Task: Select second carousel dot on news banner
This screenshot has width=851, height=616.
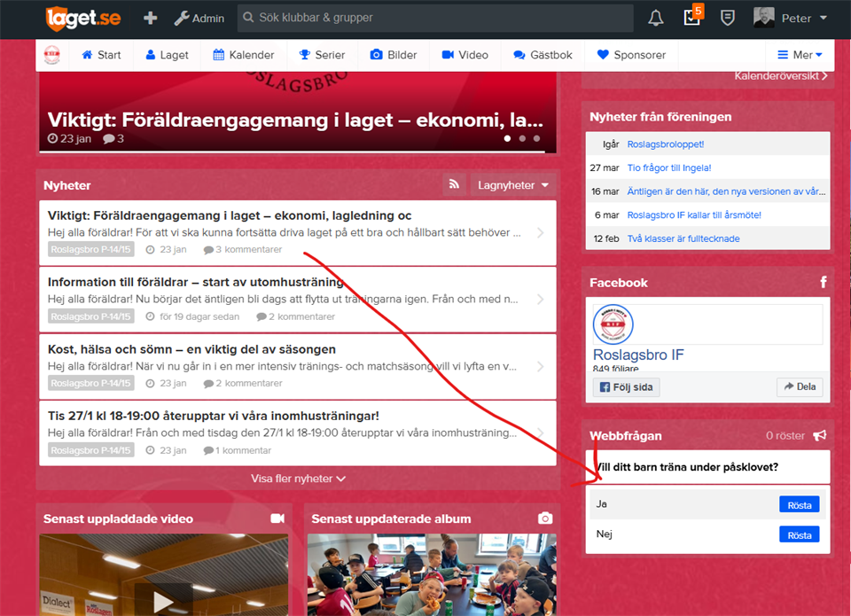Action: click(522, 138)
